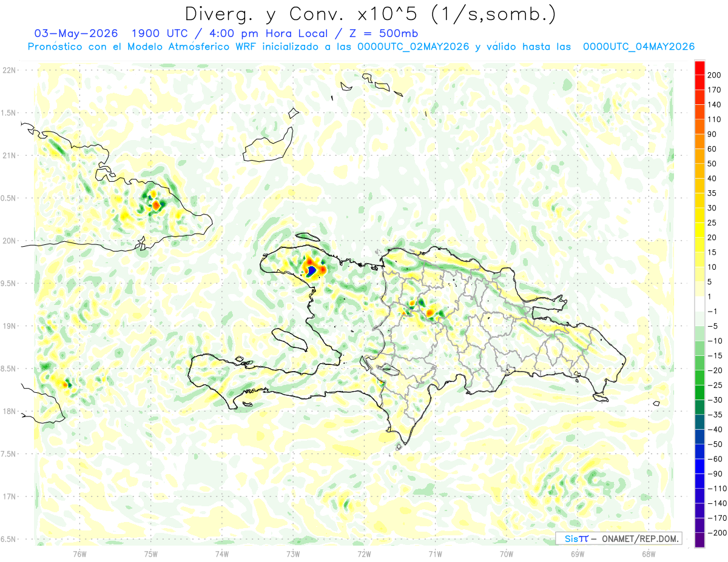Click the WRF model forecast description line
Image resolution: width=728 pixels, height=562 pixels.
point(360,47)
